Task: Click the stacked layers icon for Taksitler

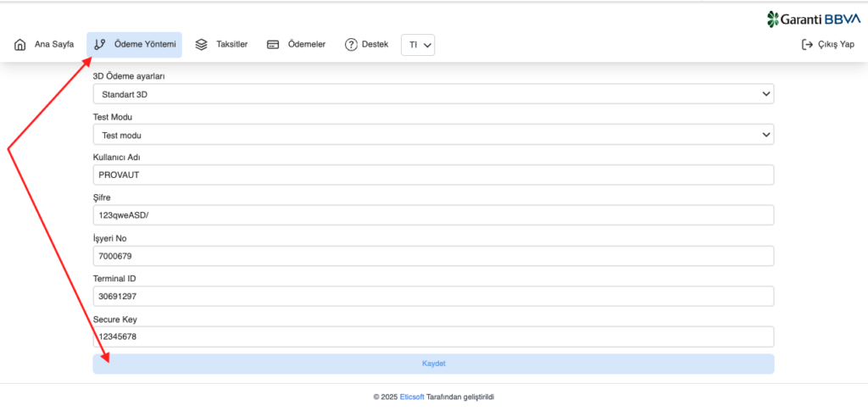Action: click(x=201, y=45)
